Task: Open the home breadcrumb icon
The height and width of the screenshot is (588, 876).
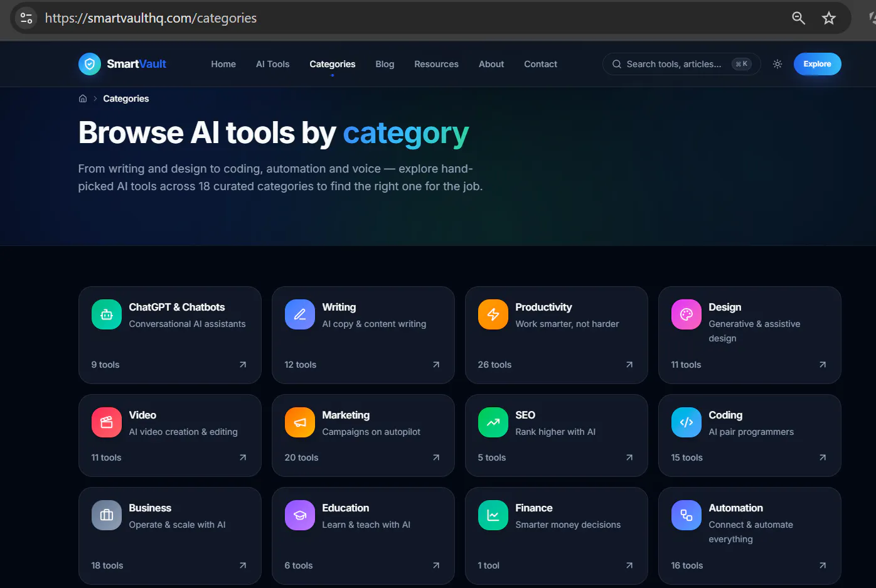Action: [83, 99]
